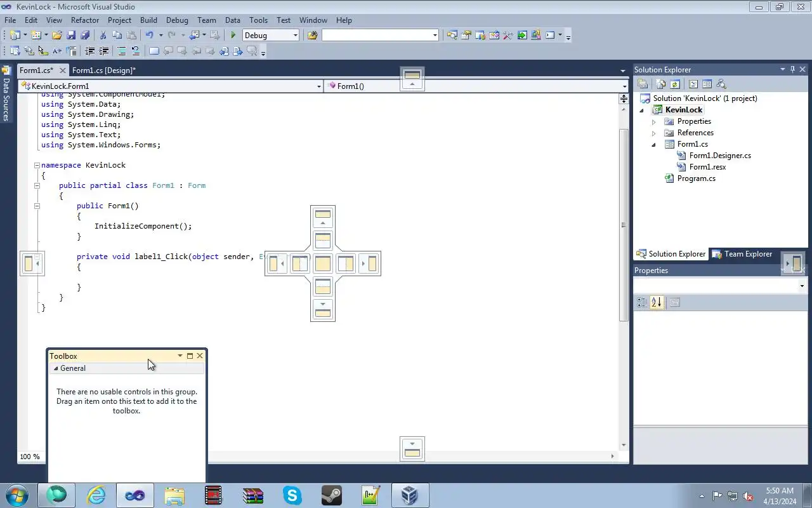This screenshot has width=812, height=508.
Task: Select Program.cs in Solution Explorer
Action: (696, 178)
